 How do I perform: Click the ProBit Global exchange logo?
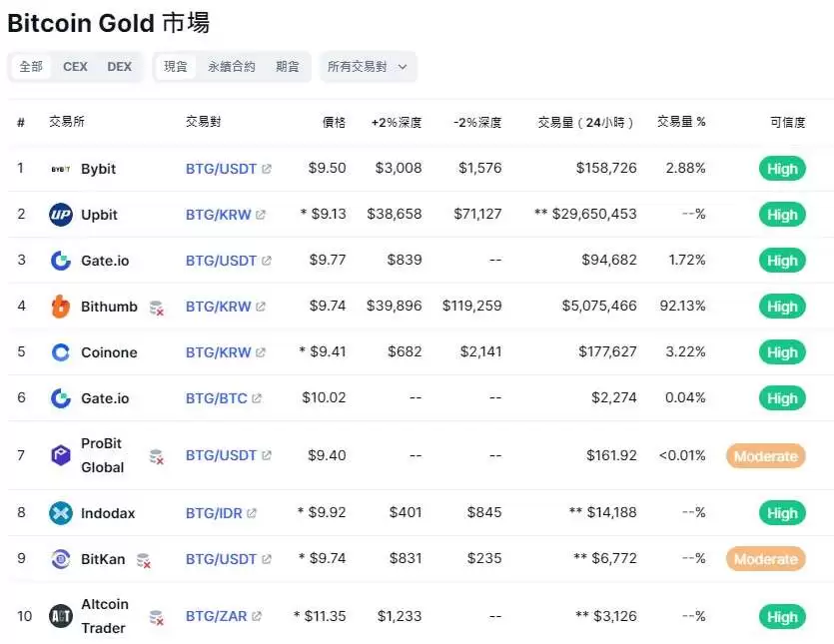coord(61,455)
